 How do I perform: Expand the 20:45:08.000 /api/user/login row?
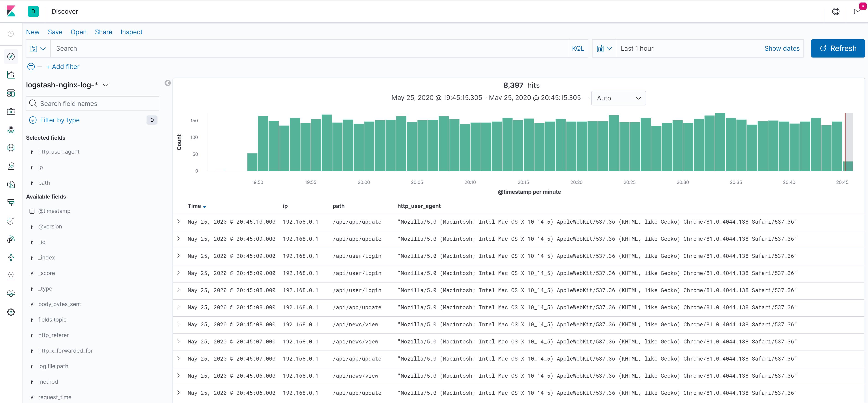point(178,290)
